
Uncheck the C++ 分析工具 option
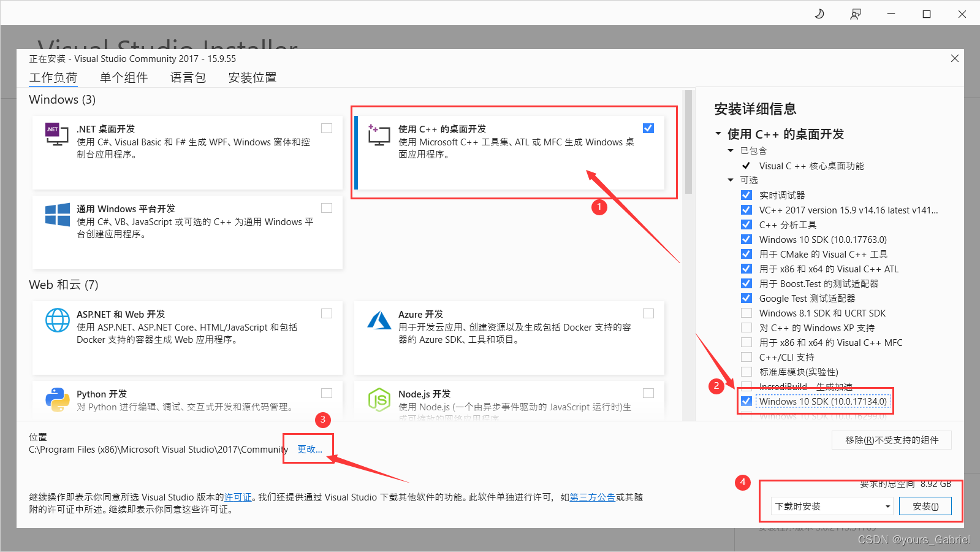click(x=746, y=224)
